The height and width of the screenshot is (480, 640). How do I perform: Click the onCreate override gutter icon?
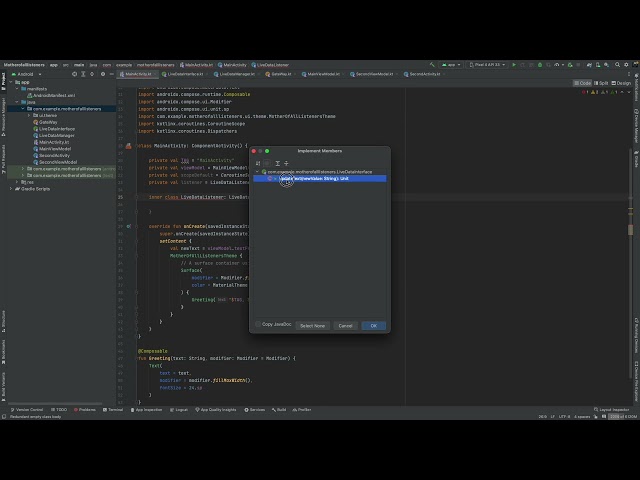click(129, 226)
